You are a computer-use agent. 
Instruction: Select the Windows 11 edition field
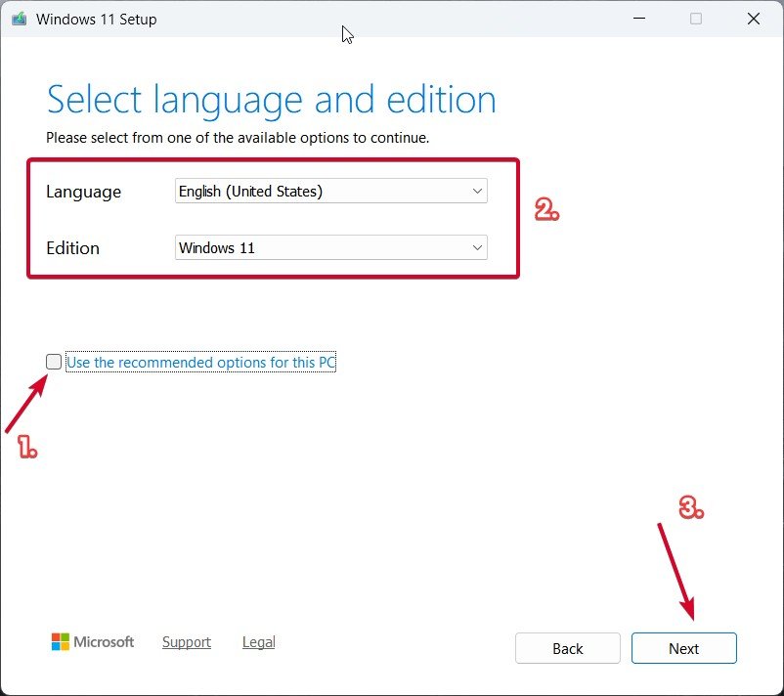click(330, 247)
